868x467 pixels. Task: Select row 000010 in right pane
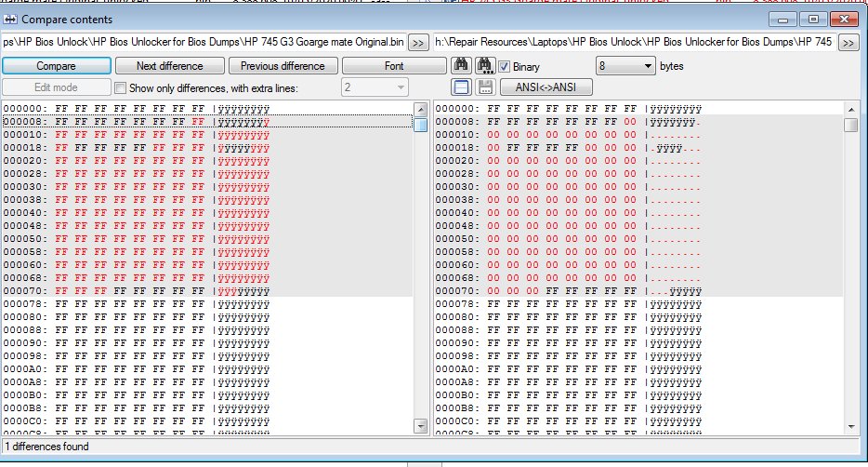point(638,135)
